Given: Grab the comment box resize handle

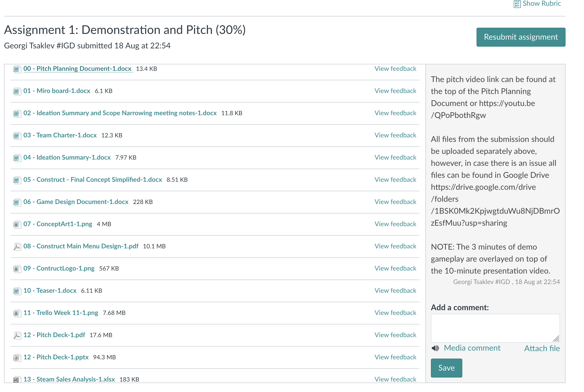Looking at the screenshot, I should tap(556, 339).
